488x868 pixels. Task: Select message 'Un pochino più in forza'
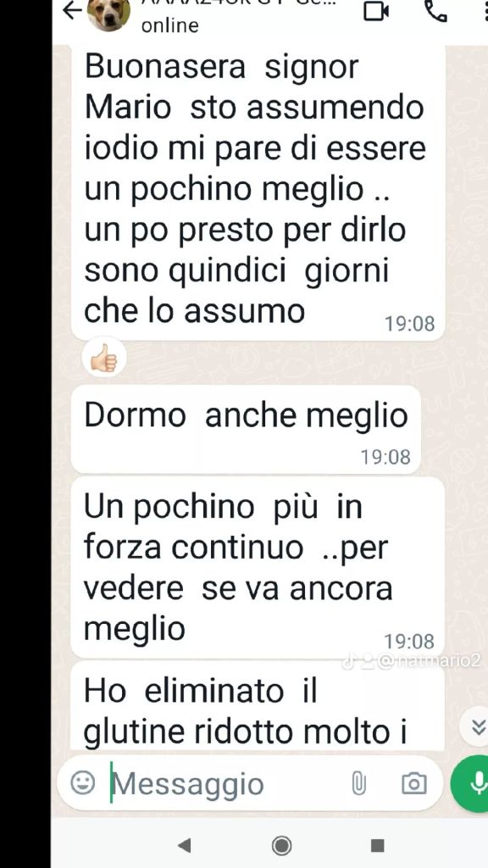click(x=258, y=568)
